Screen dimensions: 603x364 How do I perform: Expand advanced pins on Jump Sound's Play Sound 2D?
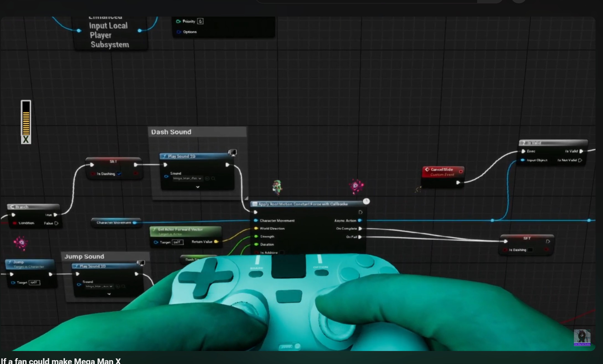pos(109,294)
